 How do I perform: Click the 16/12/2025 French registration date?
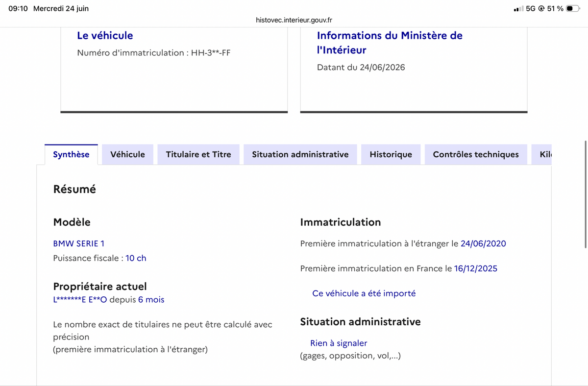476,268
